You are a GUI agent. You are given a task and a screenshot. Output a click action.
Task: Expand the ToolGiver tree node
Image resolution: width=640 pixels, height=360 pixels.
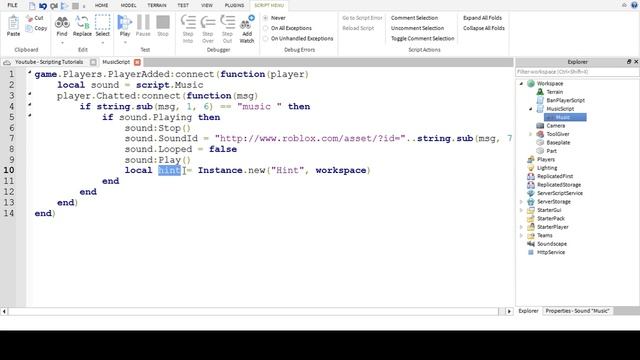click(531, 134)
